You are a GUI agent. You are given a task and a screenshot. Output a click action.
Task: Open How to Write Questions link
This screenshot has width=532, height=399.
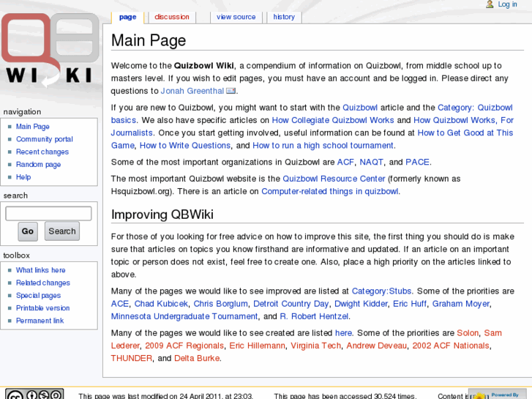coord(185,146)
